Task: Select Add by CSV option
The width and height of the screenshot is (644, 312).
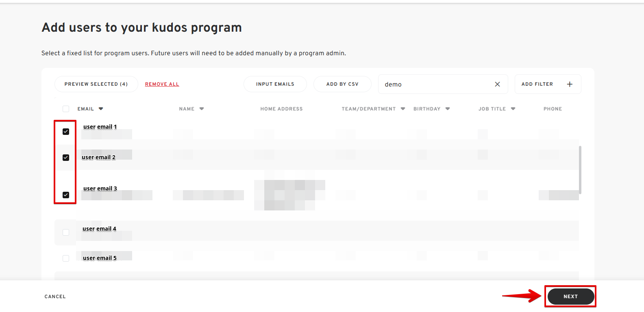Action: [x=342, y=84]
